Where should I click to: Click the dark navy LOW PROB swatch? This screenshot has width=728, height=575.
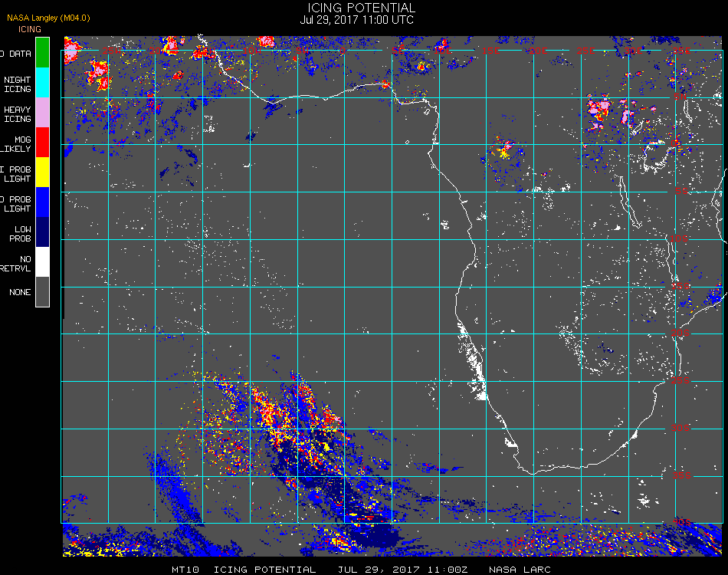(42, 232)
